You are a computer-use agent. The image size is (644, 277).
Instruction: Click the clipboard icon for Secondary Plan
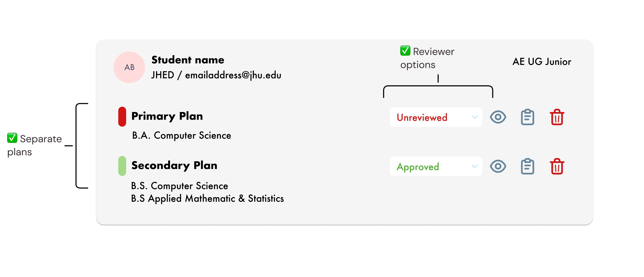click(x=527, y=166)
